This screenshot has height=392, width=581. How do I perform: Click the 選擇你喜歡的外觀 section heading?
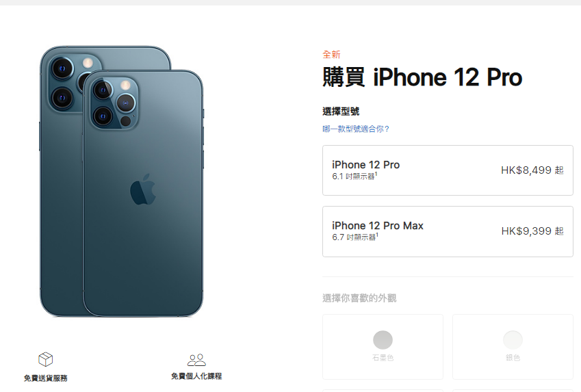click(x=359, y=298)
